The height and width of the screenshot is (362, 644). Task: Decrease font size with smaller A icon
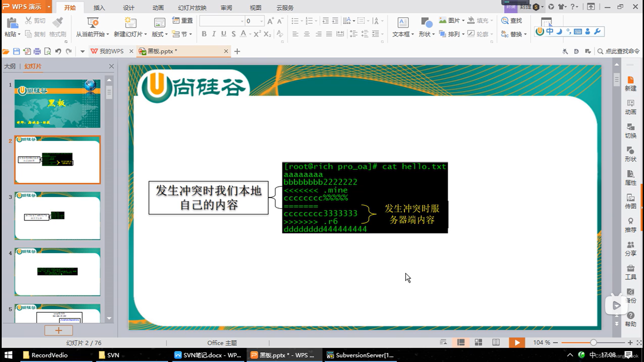(x=280, y=21)
